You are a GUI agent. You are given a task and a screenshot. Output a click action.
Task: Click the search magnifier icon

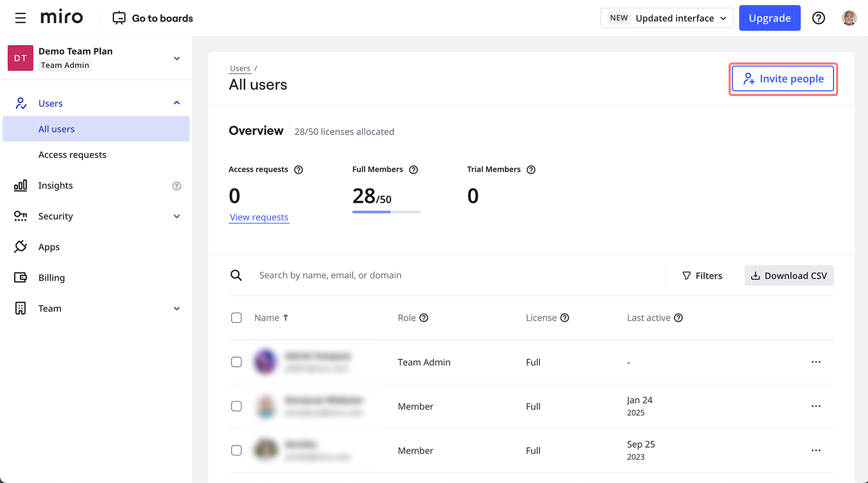[236, 275]
